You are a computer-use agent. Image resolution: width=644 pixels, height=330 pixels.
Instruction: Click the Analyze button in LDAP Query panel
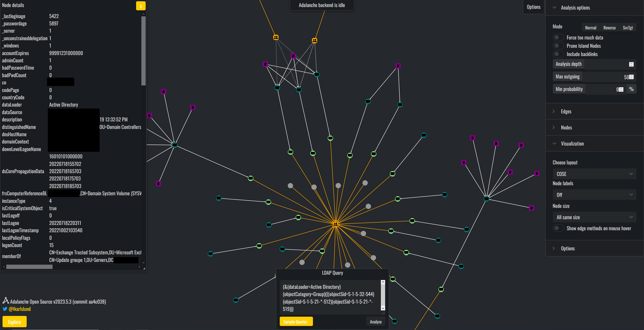tap(376, 322)
